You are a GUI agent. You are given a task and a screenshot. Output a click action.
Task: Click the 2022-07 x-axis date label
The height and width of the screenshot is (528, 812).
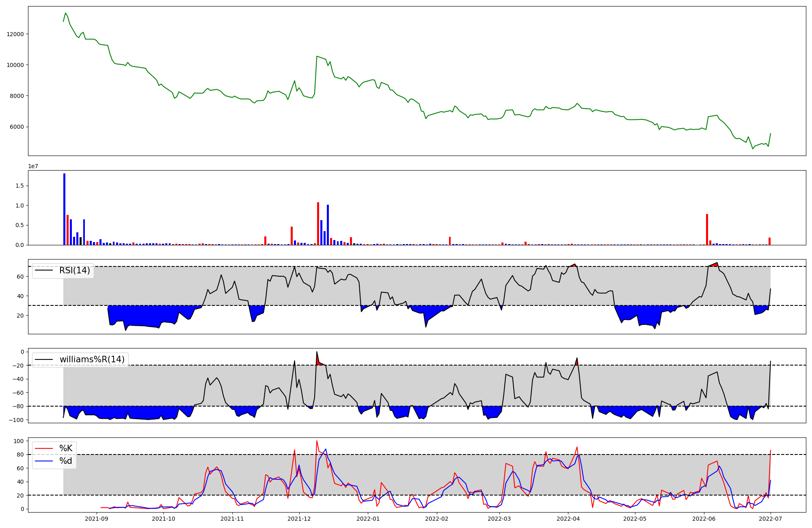(x=771, y=519)
